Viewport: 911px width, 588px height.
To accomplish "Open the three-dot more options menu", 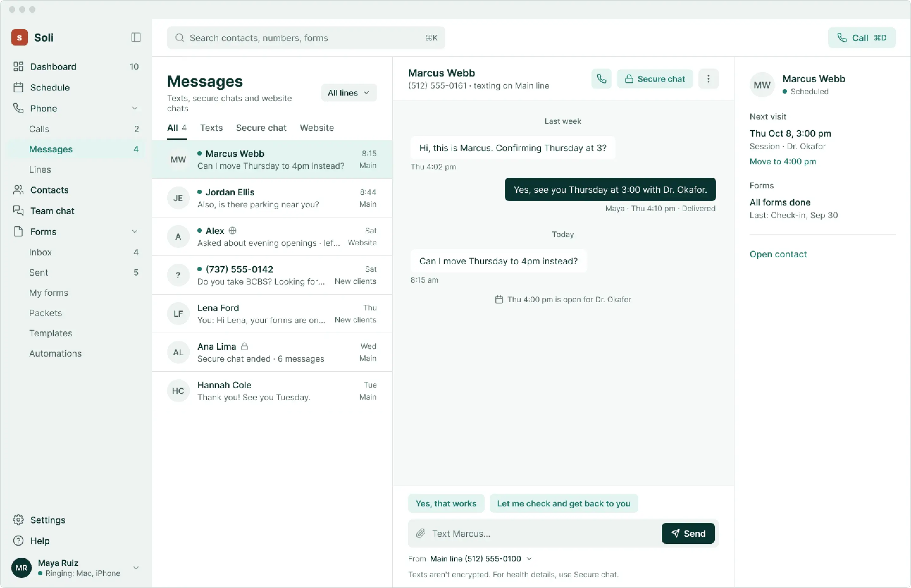I will [708, 79].
